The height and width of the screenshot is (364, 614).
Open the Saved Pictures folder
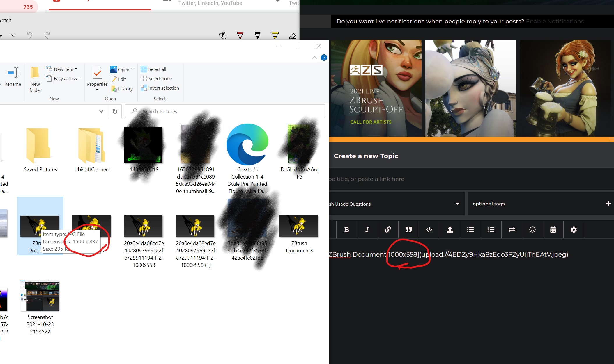tap(40, 150)
